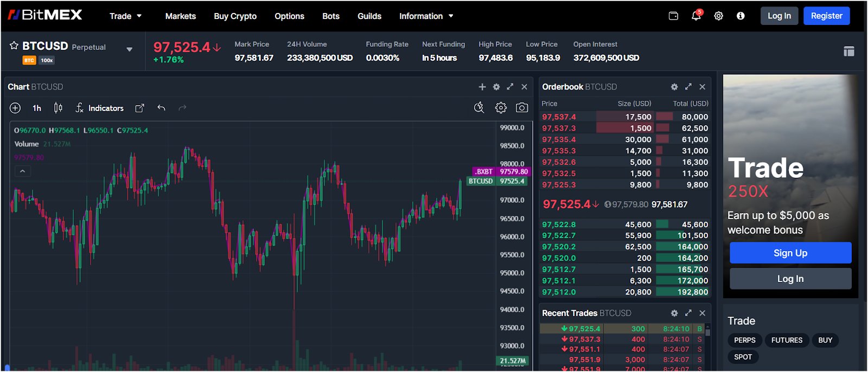Click the .BXBT 97579.80 price label
Viewport: 868px width, 372px height.
point(501,171)
